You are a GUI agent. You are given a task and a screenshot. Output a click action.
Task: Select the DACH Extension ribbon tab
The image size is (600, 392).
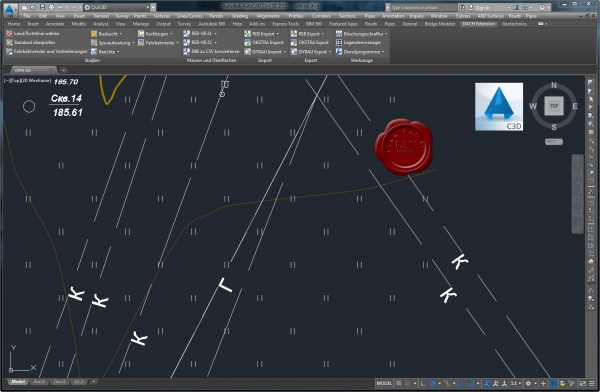click(478, 24)
